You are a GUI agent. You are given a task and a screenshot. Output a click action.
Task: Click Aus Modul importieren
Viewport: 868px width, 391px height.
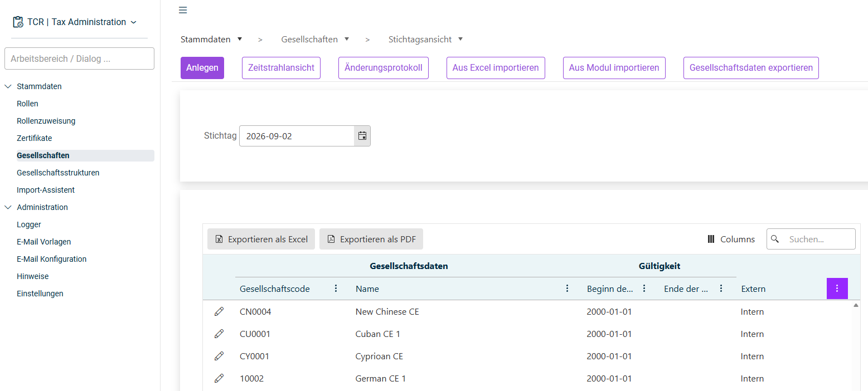tap(614, 68)
